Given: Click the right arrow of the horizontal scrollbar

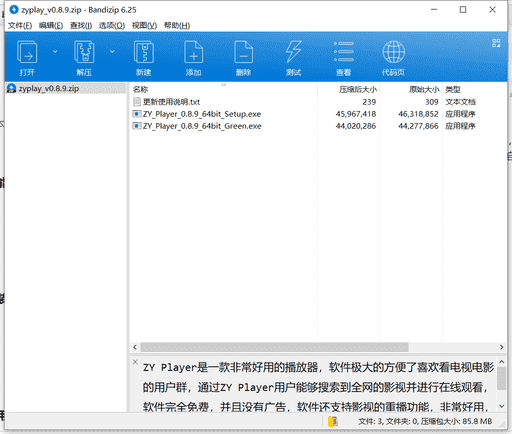Looking at the screenshot, I should 502,347.
